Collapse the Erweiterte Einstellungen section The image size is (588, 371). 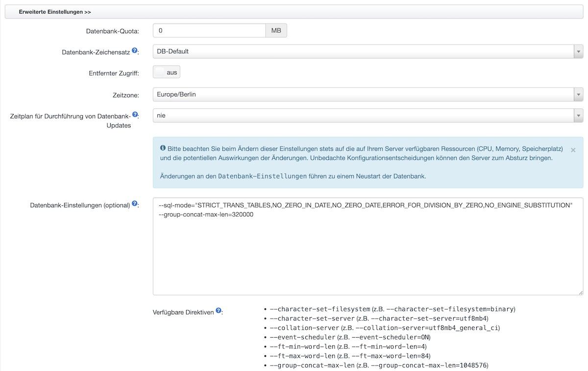click(x=55, y=12)
